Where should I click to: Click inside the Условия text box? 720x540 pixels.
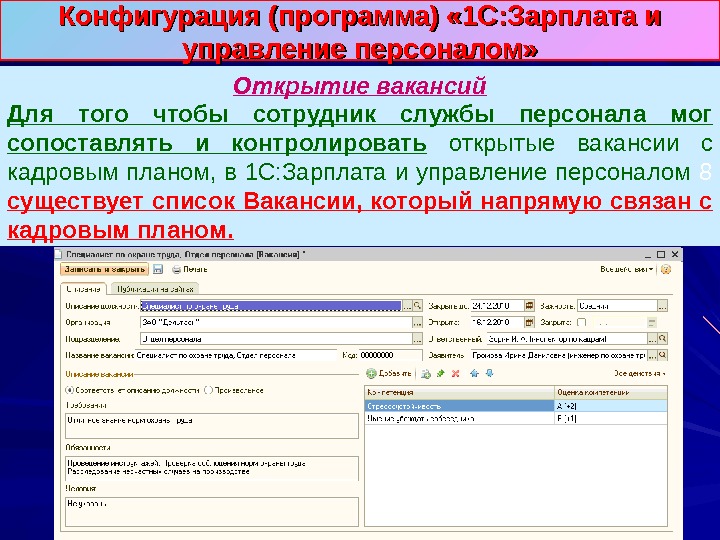tap(212, 512)
